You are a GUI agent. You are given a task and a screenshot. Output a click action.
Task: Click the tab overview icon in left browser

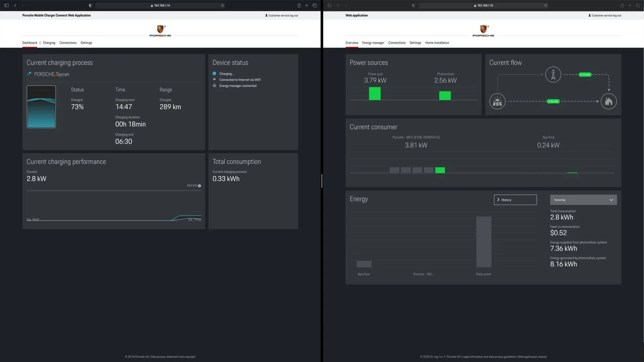click(x=315, y=5)
